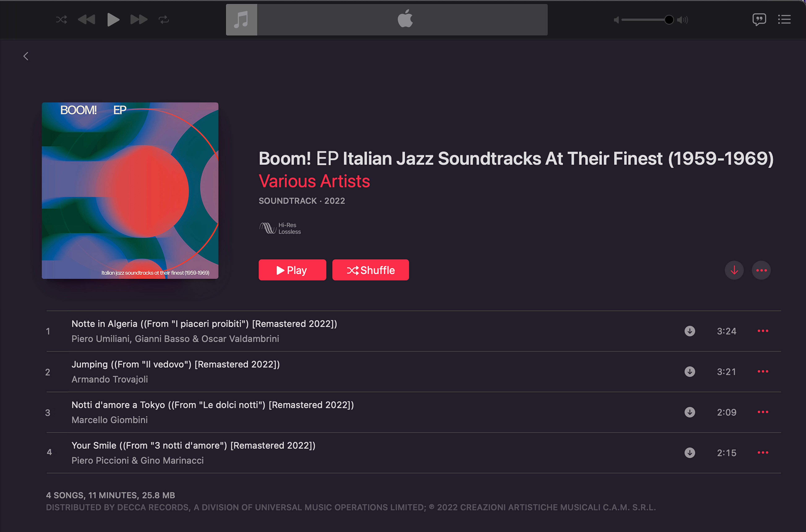This screenshot has height=532, width=806.
Task: Click the volume slider knob
Action: [x=669, y=20]
